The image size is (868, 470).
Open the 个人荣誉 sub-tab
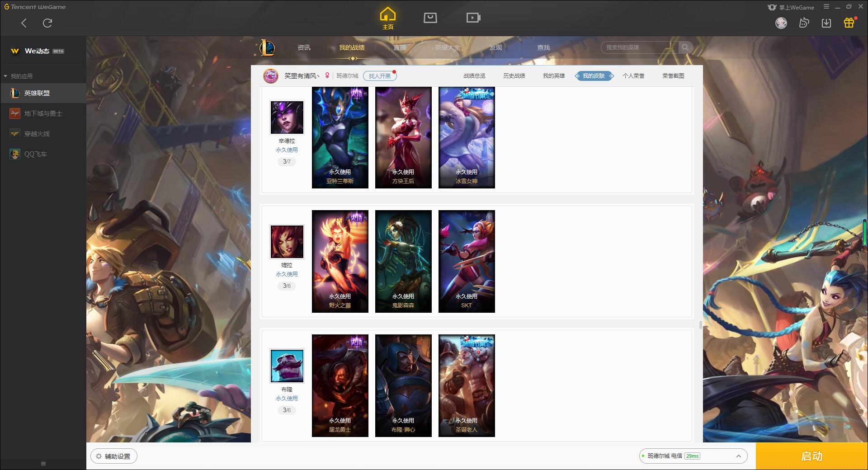coord(633,76)
